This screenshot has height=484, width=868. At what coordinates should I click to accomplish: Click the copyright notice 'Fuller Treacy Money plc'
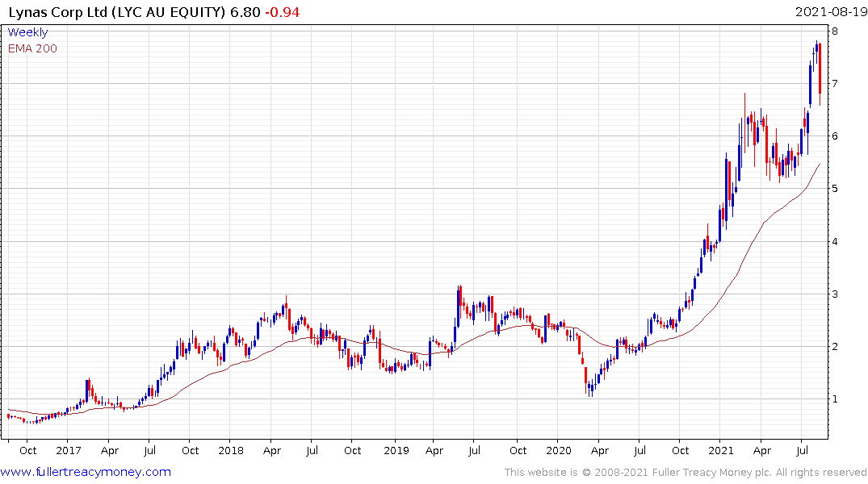coord(712,473)
